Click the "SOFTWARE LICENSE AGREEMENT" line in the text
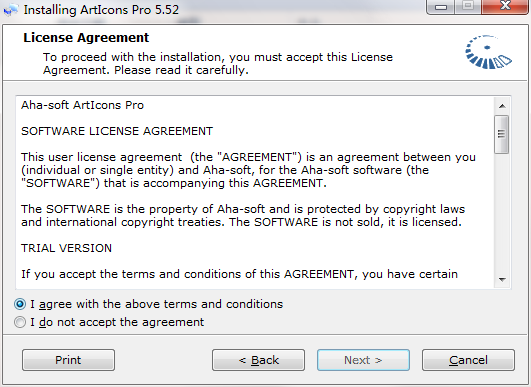Screen dimensions: 531x387 click(x=117, y=131)
